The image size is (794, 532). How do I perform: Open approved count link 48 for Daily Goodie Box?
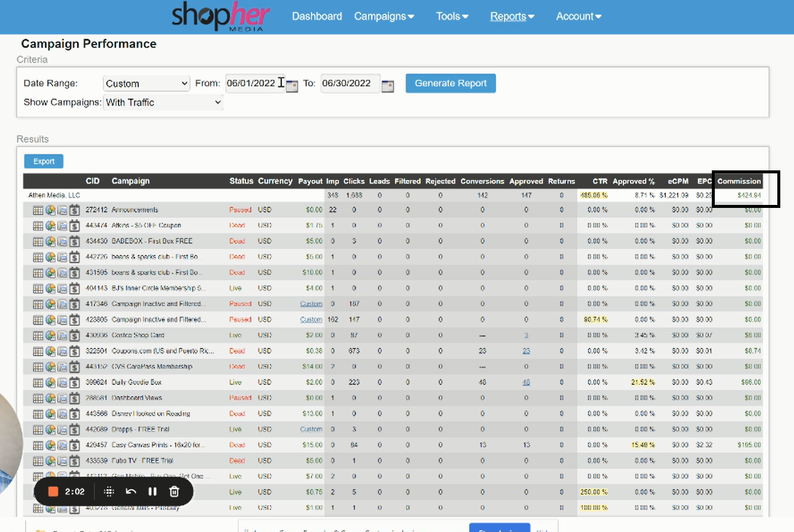(527, 382)
